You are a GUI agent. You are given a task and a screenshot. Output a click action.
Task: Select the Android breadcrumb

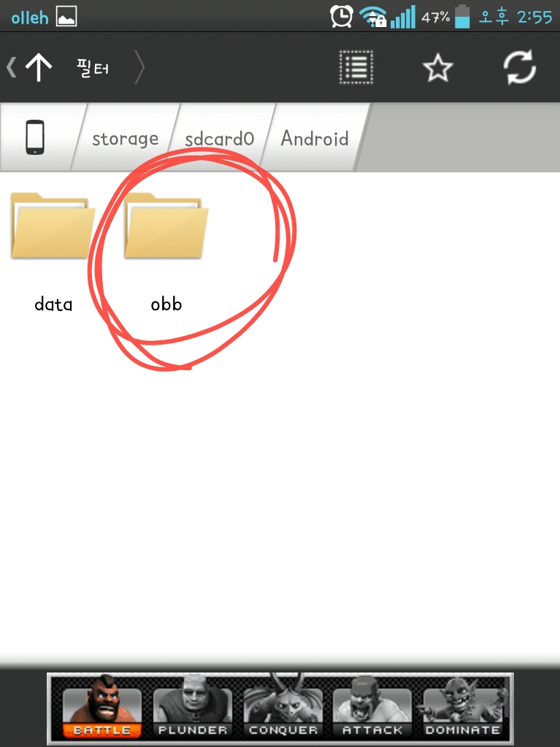pyautogui.click(x=314, y=138)
